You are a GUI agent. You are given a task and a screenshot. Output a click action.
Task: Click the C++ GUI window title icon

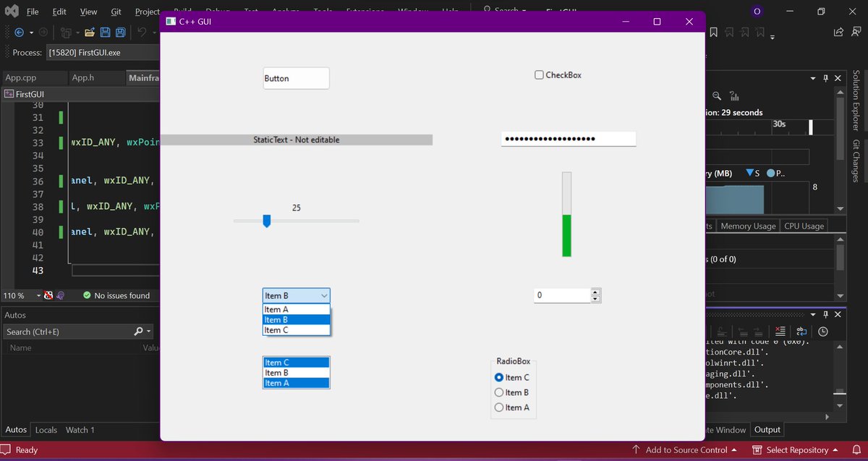(171, 22)
